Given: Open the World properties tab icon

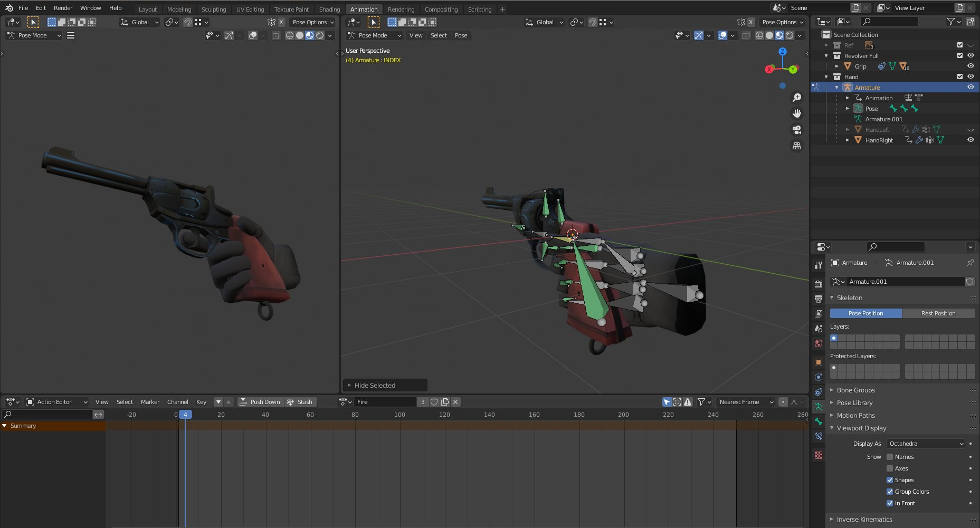Looking at the screenshot, I should click(x=819, y=343).
